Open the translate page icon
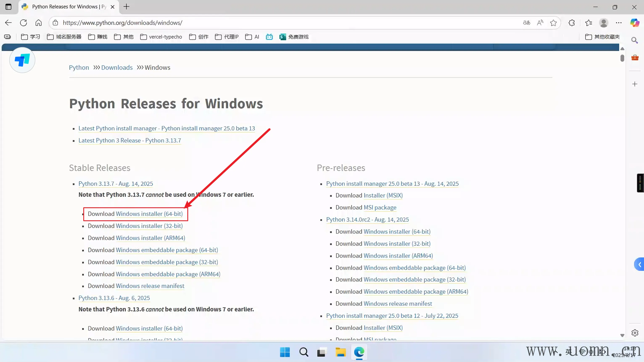Screen dimensions: 644x362 526,23
